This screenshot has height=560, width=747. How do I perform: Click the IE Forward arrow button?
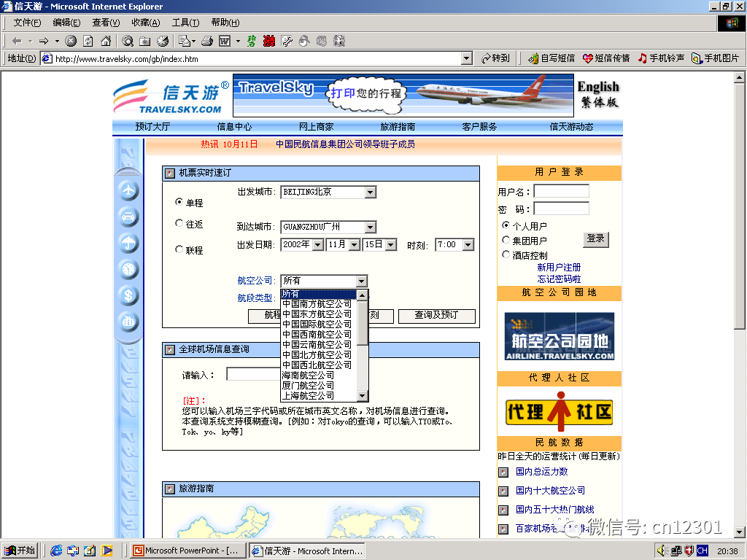click(x=44, y=41)
